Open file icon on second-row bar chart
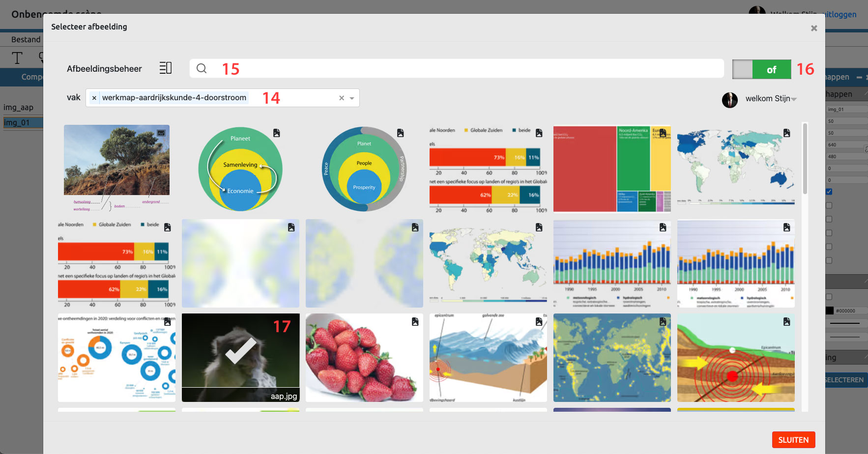This screenshot has width=868, height=454. click(168, 227)
